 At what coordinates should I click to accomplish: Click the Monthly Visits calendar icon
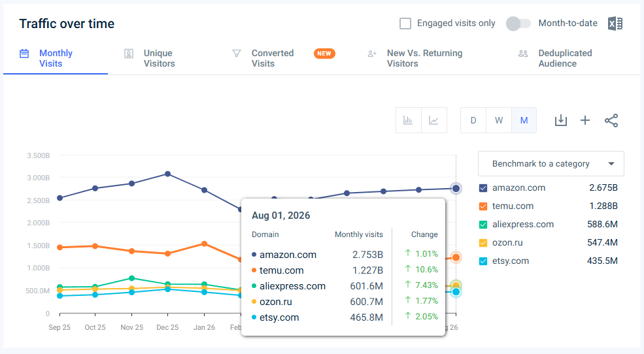(x=24, y=54)
